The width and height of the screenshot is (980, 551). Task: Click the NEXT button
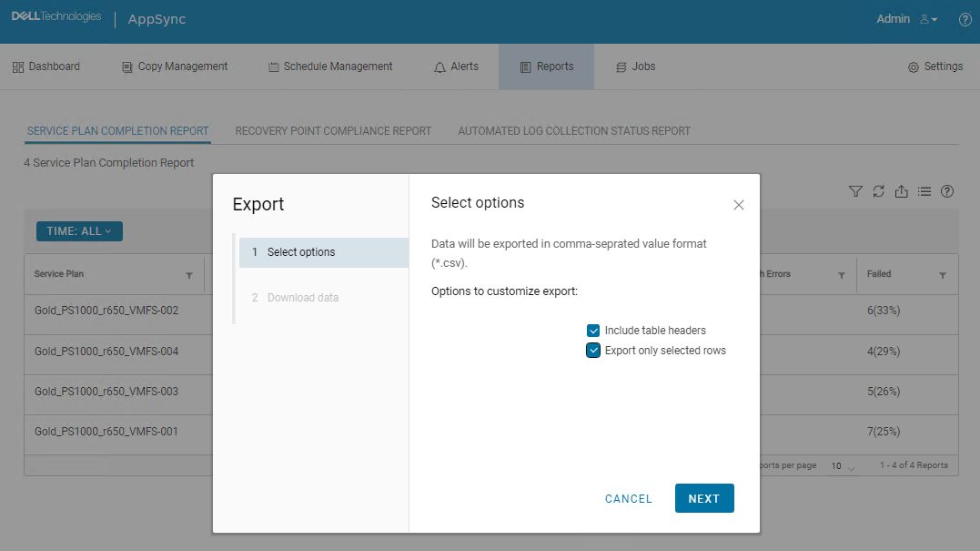[704, 498]
